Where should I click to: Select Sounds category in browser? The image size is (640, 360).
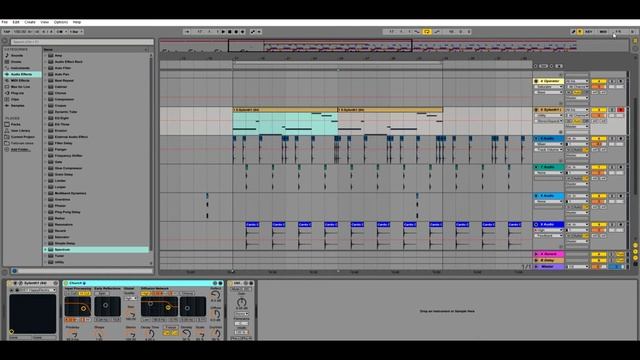(x=17, y=56)
